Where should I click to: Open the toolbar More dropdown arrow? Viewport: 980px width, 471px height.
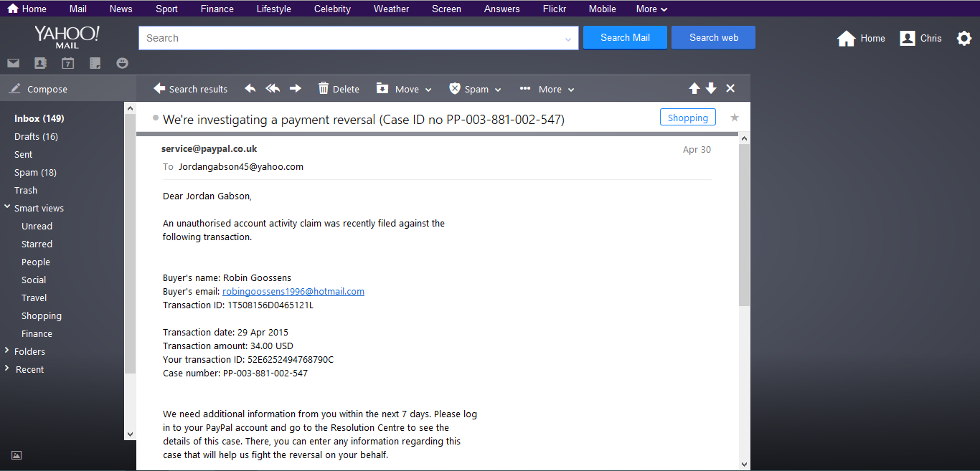571,90
